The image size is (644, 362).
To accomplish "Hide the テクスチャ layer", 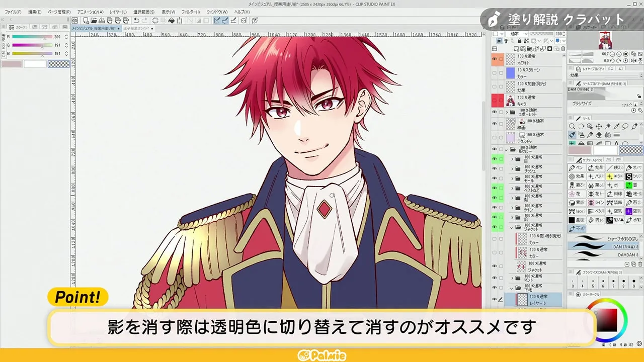I will click(x=495, y=138).
